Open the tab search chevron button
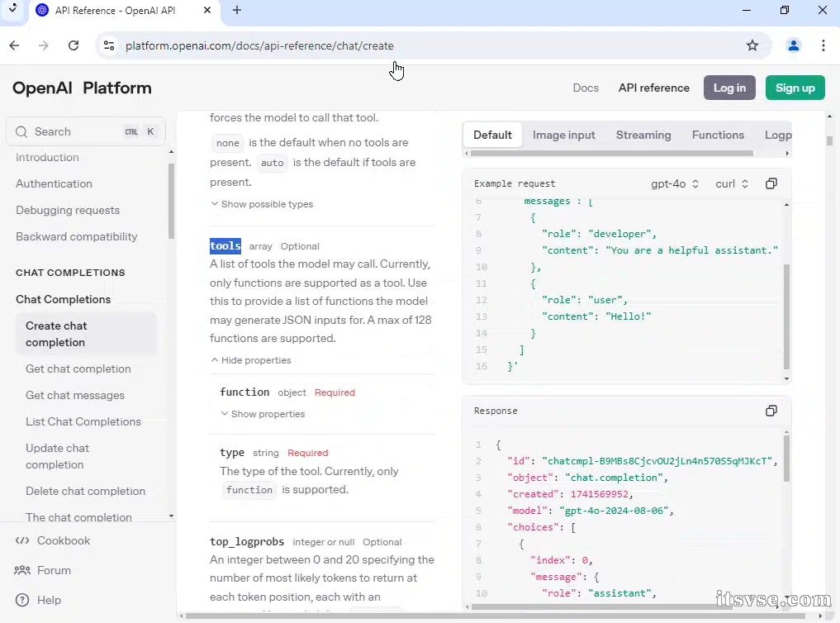The width and height of the screenshot is (840, 623). [x=13, y=9]
